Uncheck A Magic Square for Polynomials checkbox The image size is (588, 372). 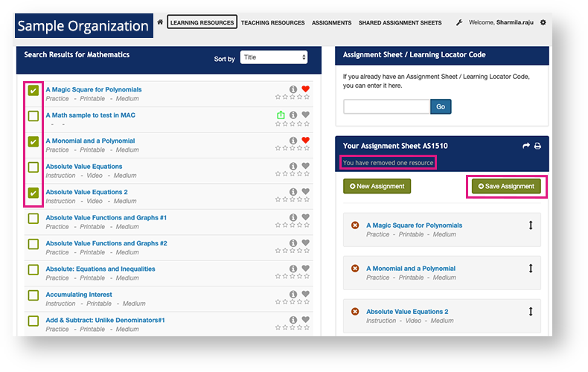pyautogui.click(x=33, y=91)
